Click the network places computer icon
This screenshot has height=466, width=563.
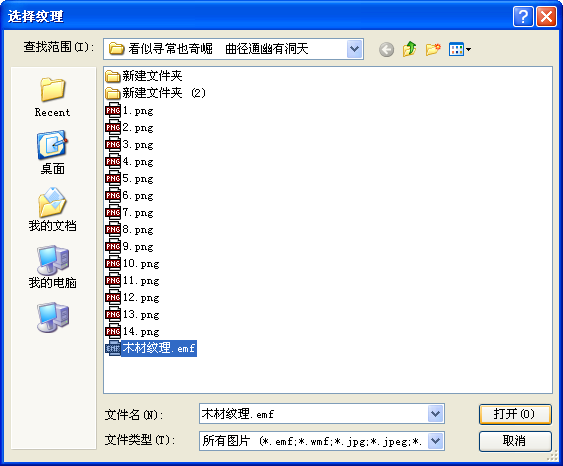[x=53, y=317]
